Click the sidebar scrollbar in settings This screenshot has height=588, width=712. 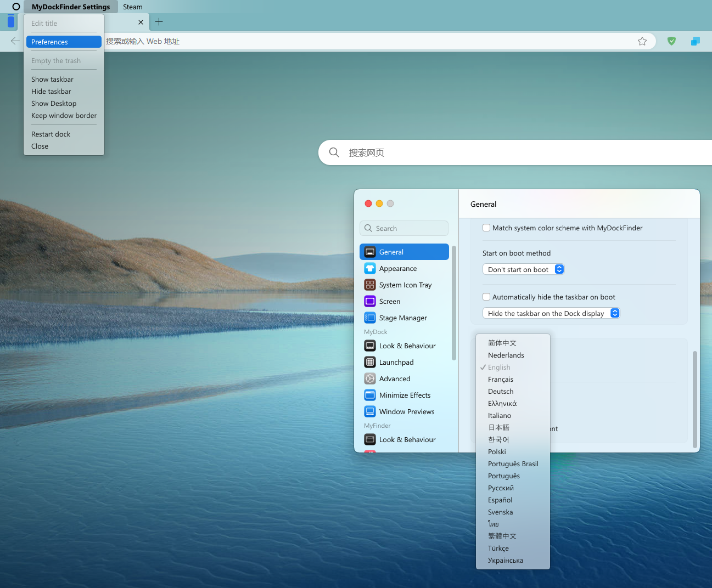454,303
